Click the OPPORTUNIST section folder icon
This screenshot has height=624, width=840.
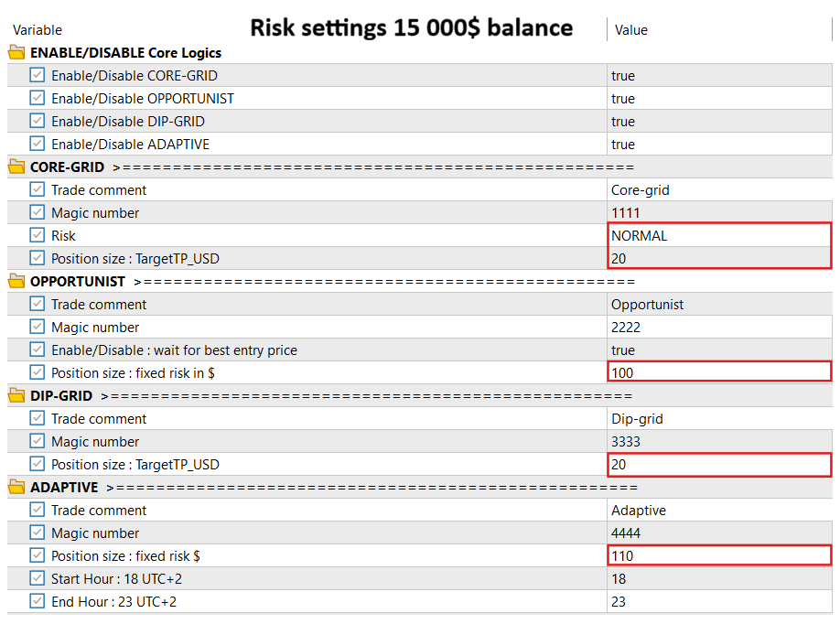tap(16, 281)
